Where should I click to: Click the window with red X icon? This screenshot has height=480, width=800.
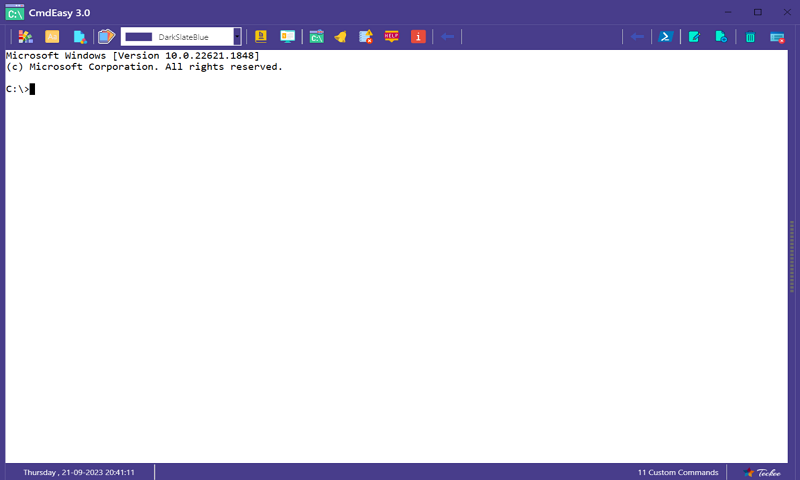tap(777, 37)
